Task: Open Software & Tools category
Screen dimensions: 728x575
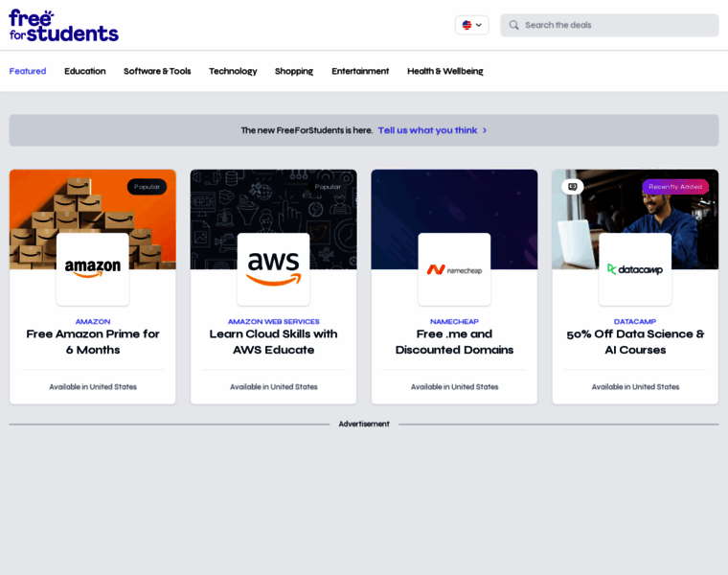Action: [x=157, y=71]
